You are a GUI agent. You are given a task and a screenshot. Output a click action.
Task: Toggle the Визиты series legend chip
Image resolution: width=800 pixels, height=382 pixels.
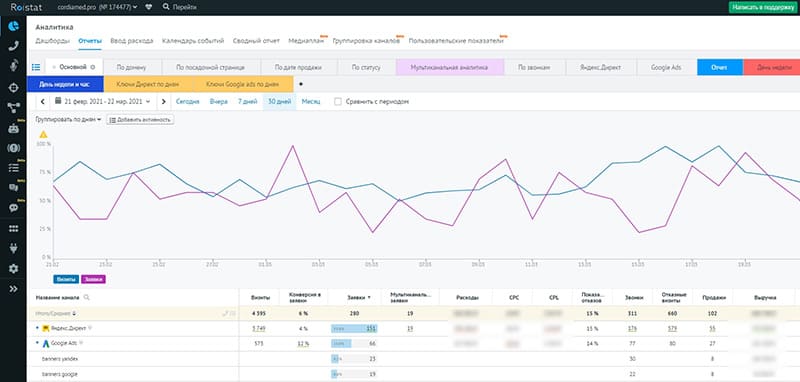pyautogui.click(x=66, y=279)
